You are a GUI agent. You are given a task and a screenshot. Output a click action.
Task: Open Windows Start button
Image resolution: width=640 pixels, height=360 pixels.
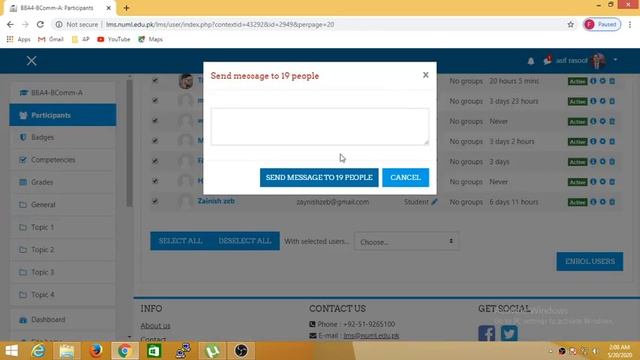11,351
